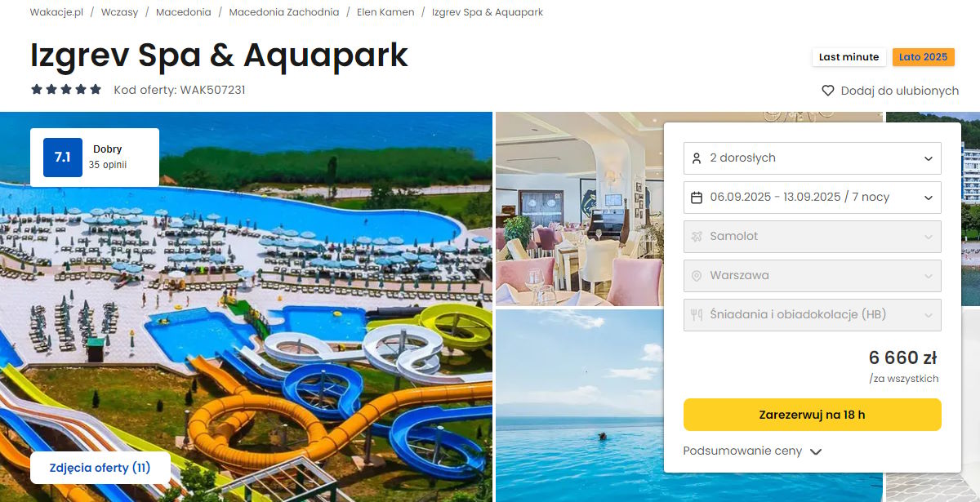Click the location pin icon beside Warszawa

[x=697, y=276]
